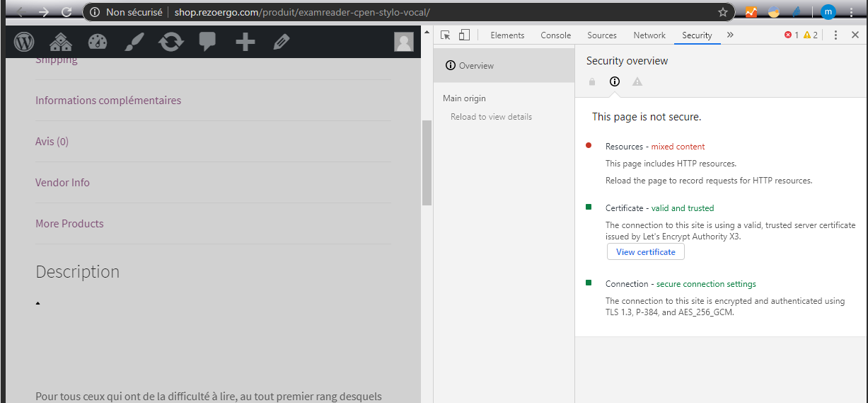This screenshot has width=868, height=403.
Task: Click 'This page is not secure.' heading
Action: click(x=647, y=117)
